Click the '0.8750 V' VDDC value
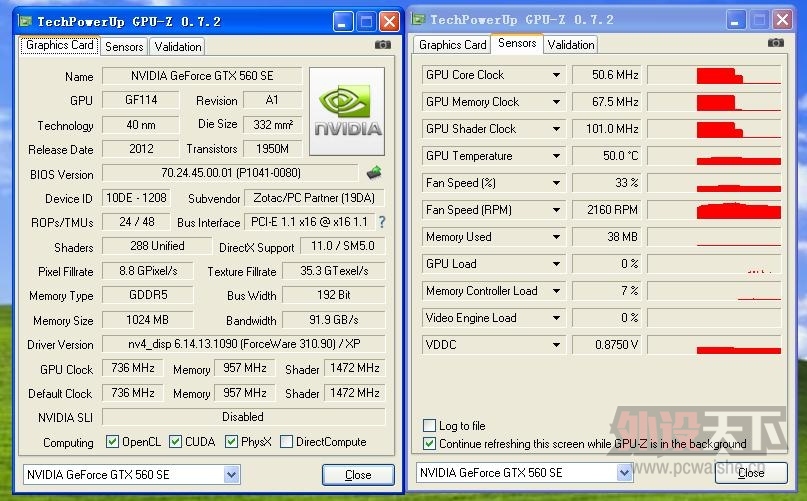Viewport: 807px width, 501px height. (x=606, y=345)
